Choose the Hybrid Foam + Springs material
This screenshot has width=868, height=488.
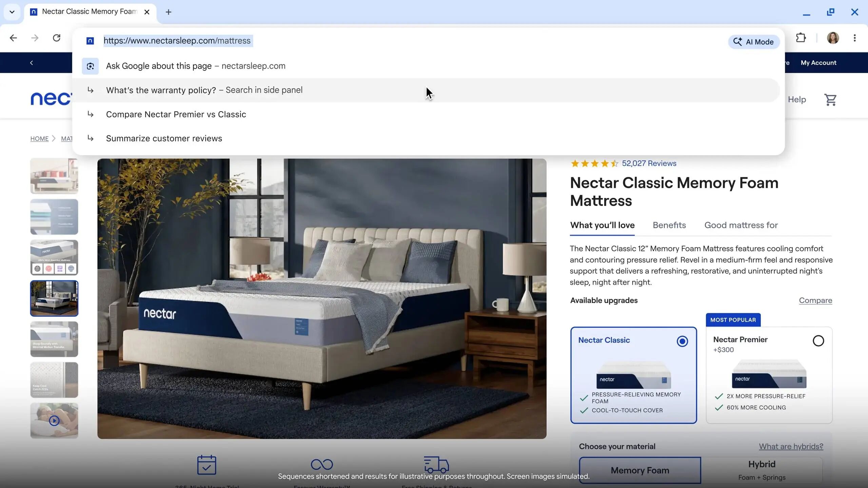coord(762,470)
